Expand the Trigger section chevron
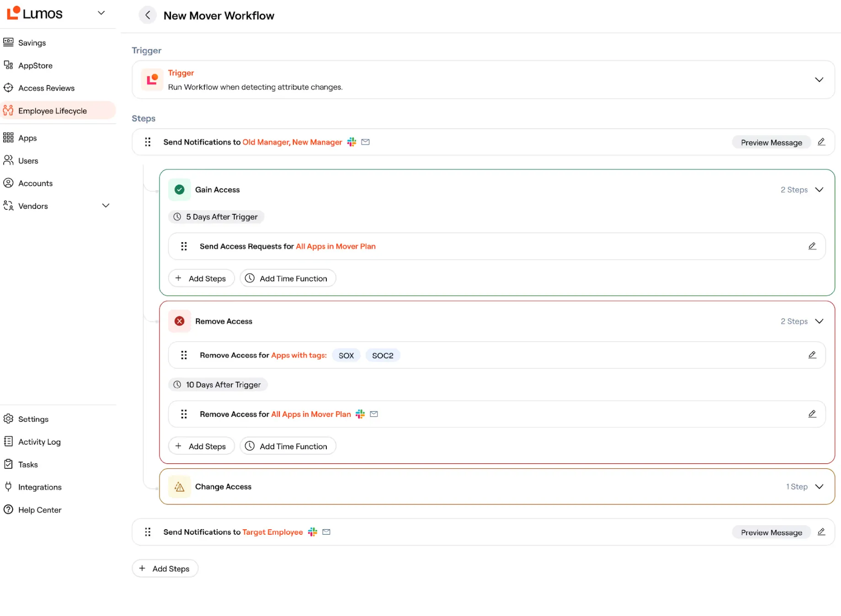This screenshot has height=616, width=841. coord(819,80)
